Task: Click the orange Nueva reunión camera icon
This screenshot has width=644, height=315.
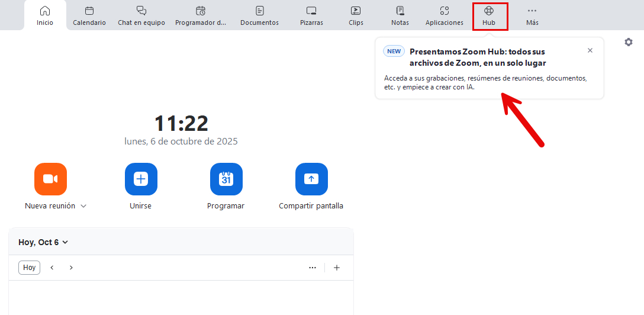Action: 50,179
